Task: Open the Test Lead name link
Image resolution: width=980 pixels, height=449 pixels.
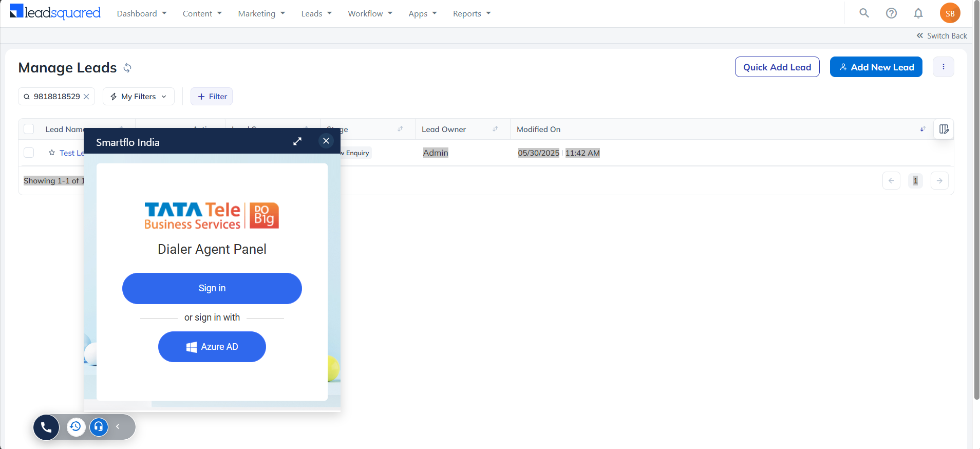Action: [x=71, y=153]
